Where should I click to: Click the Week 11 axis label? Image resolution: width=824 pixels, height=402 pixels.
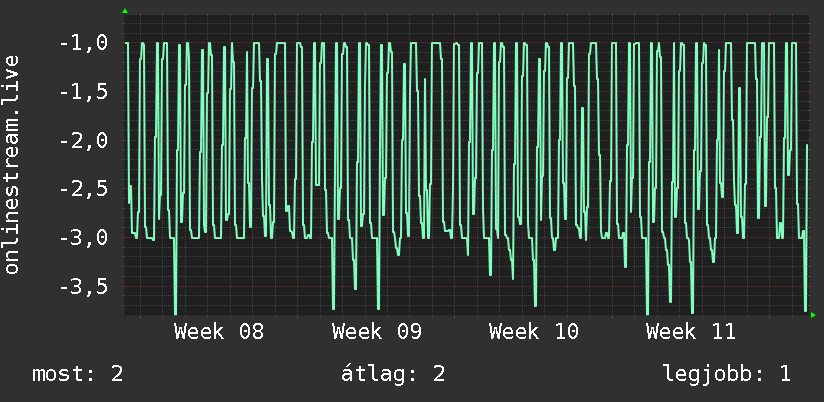[x=691, y=332]
